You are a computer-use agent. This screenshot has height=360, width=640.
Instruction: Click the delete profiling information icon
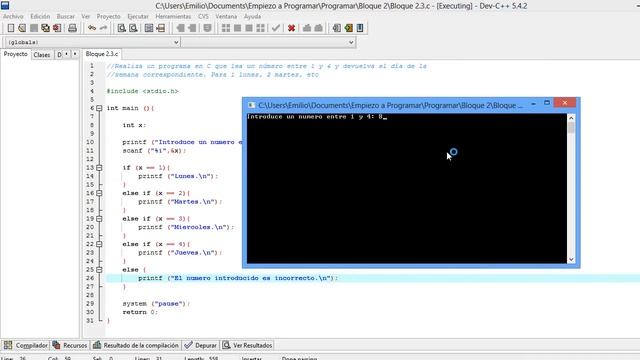tap(318, 28)
